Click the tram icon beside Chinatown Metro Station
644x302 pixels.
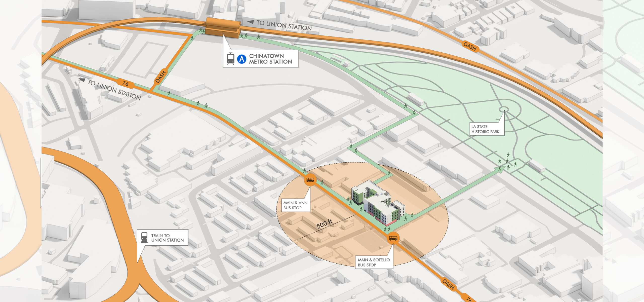(230, 59)
